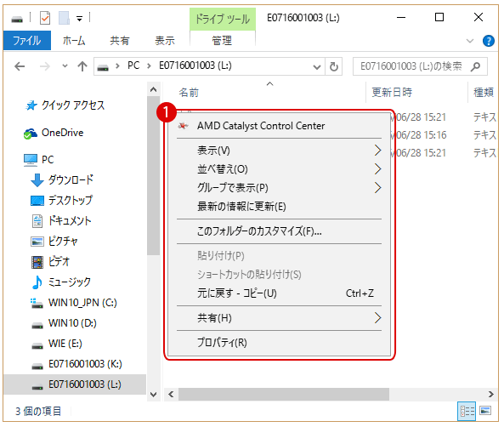
Task: Click the horizontal scrollbar right arrow
Action: (x=490, y=395)
